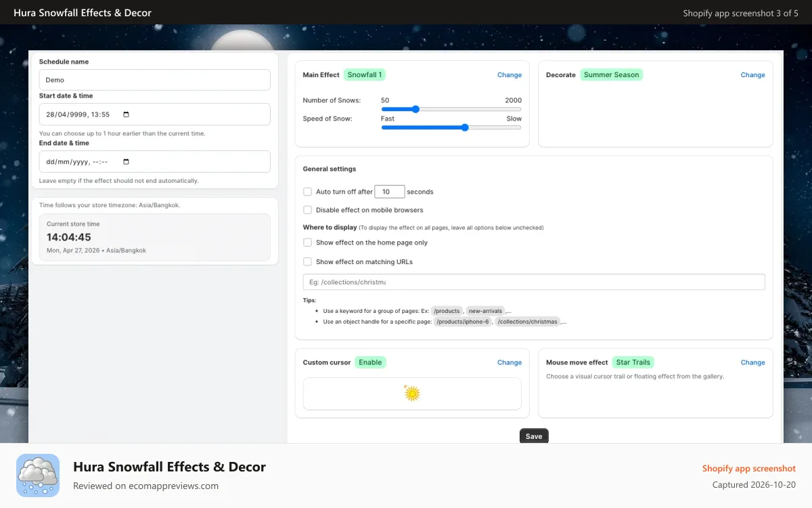The image size is (812, 508).
Task: Open the end date calendar picker icon
Action: tap(126, 162)
